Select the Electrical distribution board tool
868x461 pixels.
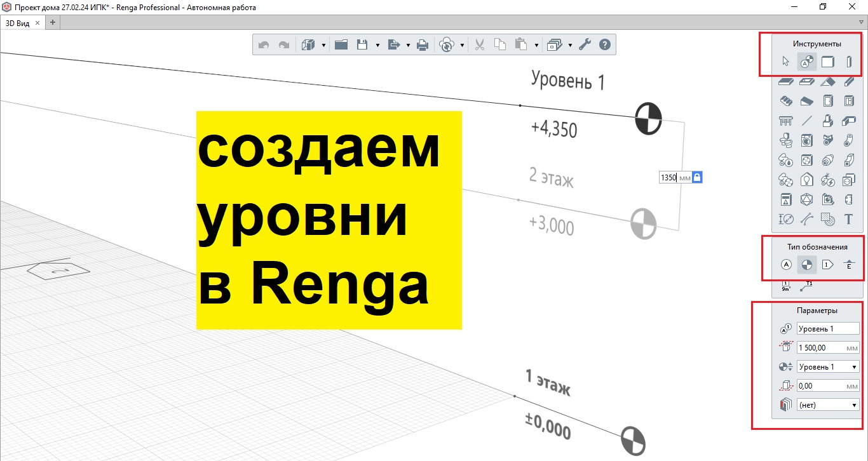[x=786, y=199]
